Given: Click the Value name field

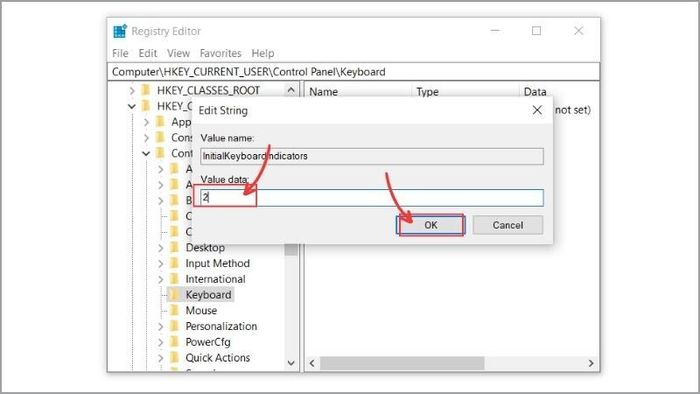Looking at the screenshot, I should tap(372, 156).
